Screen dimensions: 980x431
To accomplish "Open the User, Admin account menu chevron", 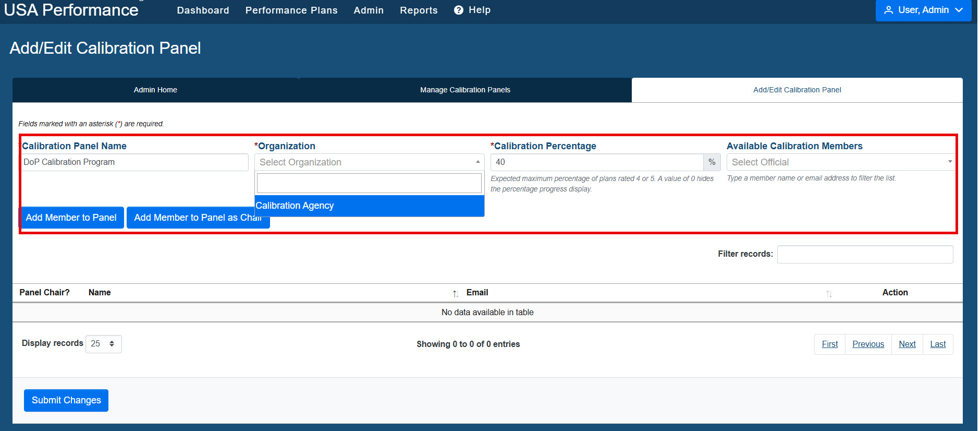I will tap(959, 10).
